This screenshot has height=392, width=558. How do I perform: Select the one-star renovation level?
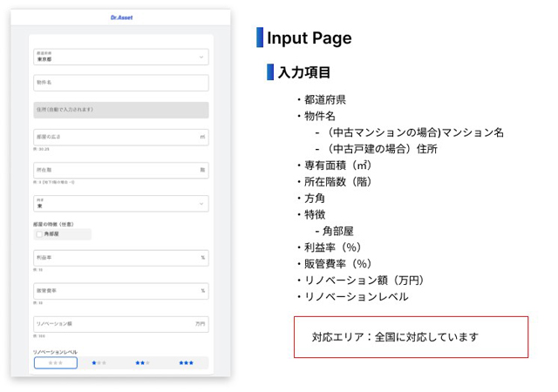pyautogui.click(x=99, y=363)
